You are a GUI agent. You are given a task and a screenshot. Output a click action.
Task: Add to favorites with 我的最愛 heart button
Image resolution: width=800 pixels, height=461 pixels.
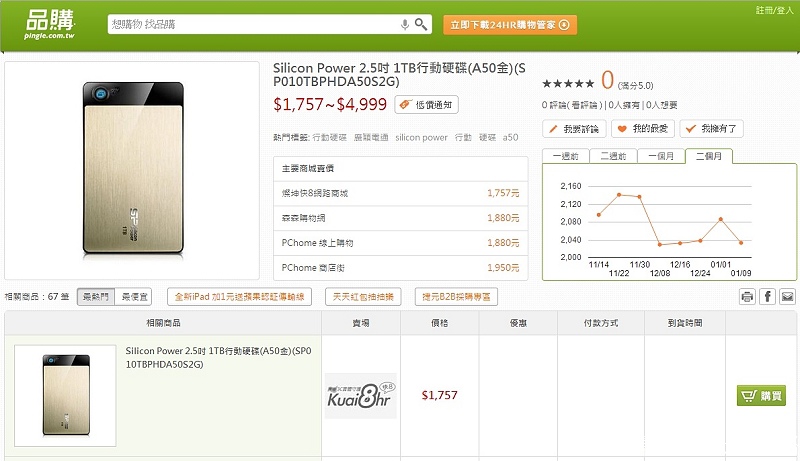click(643, 129)
